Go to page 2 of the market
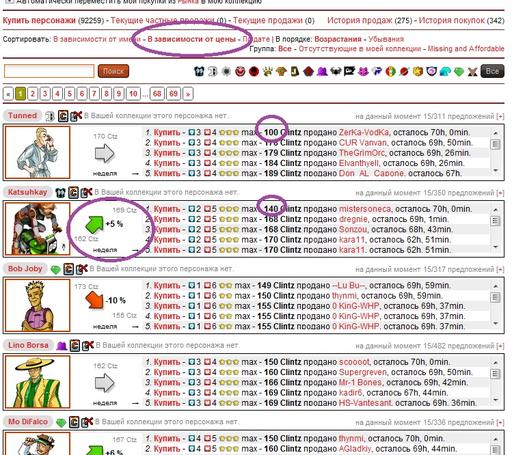This screenshot has width=512, height=455. [32, 94]
